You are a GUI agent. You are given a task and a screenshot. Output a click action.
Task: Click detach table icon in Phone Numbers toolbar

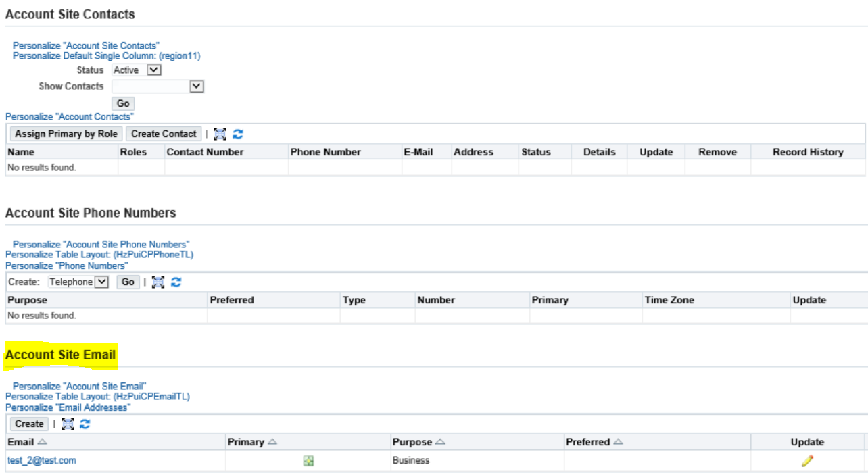pos(158,282)
